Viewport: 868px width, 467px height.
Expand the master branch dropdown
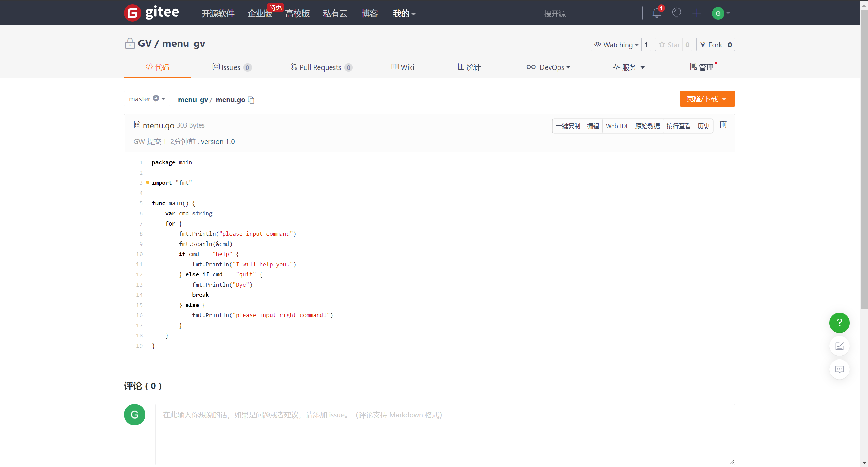point(147,99)
